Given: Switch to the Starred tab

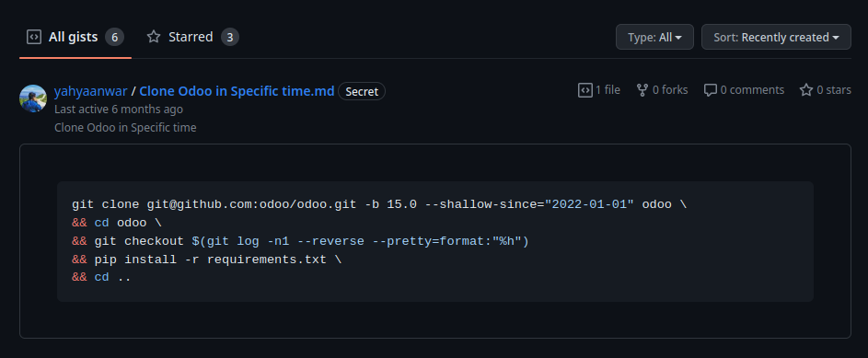Looking at the screenshot, I should (192, 37).
